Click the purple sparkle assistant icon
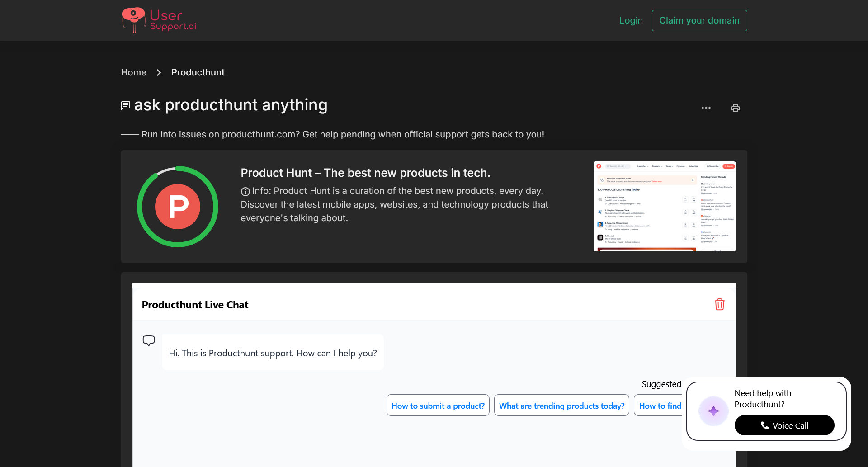The width and height of the screenshot is (868, 467). (713, 411)
